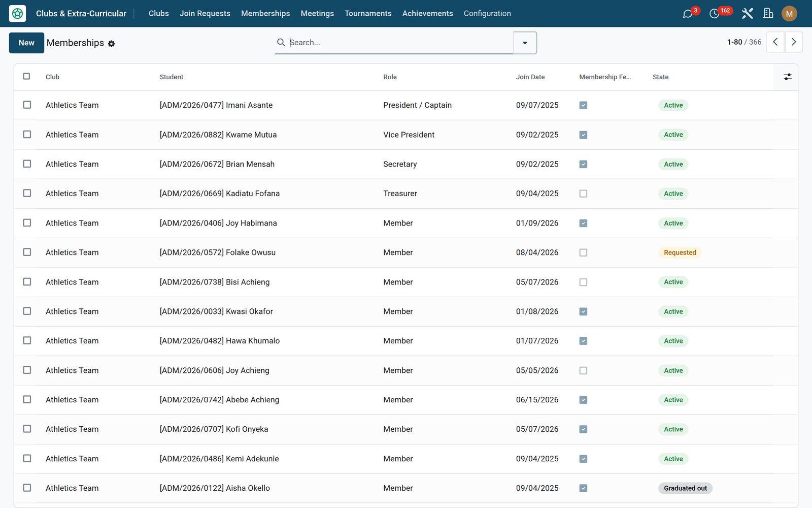Open the Join Requests menu item
This screenshot has width=812, height=508.
pos(205,14)
